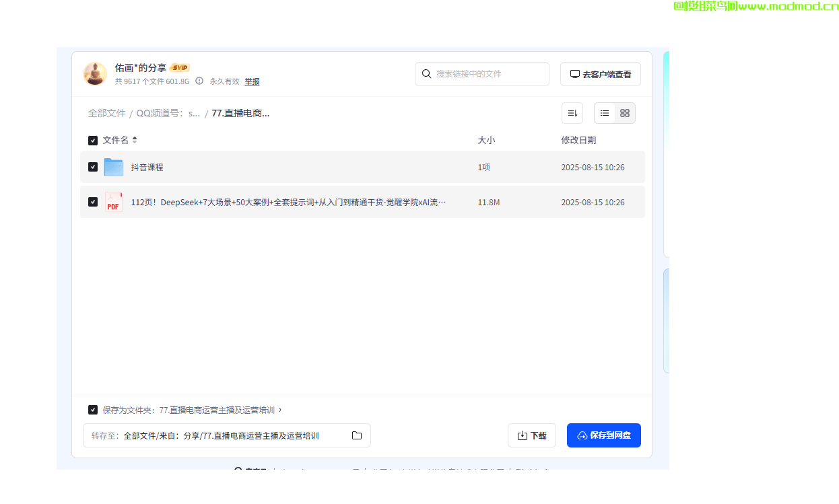
Task: Click the 举报 link
Action: coord(252,81)
